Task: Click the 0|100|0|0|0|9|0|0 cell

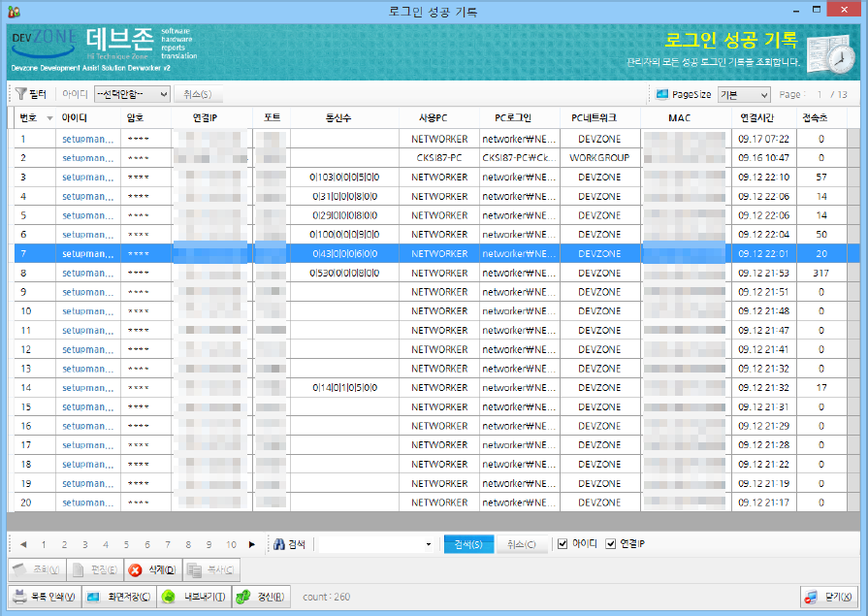Action: coord(344,235)
